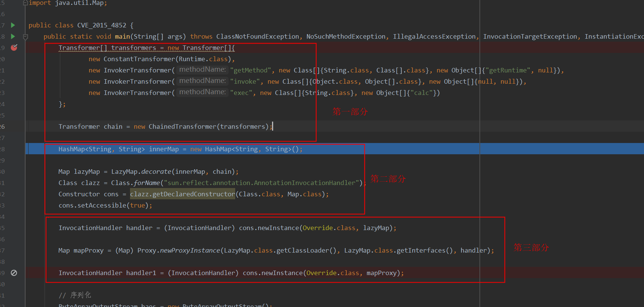644x307 pixels.
Task: Click 'InvocationTargetException' in the throws clause
Action: click(530, 36)
